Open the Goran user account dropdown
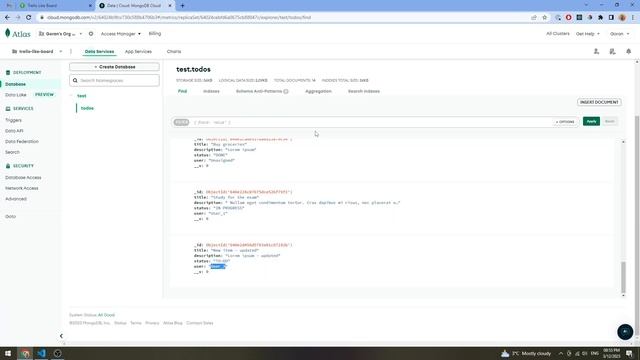This screenshot has height=360, width=640. [x=619, y=34]
